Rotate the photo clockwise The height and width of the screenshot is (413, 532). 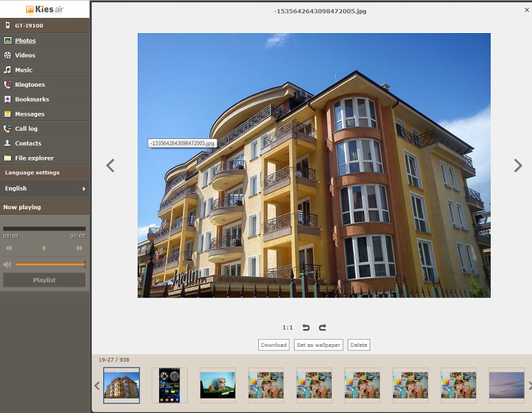322,328
